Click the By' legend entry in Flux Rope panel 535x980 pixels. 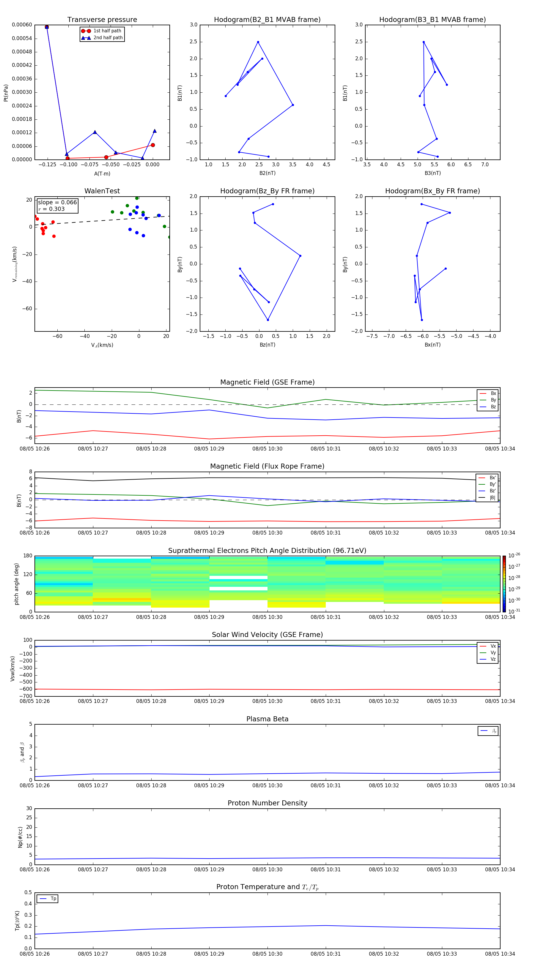click(487, 484)
